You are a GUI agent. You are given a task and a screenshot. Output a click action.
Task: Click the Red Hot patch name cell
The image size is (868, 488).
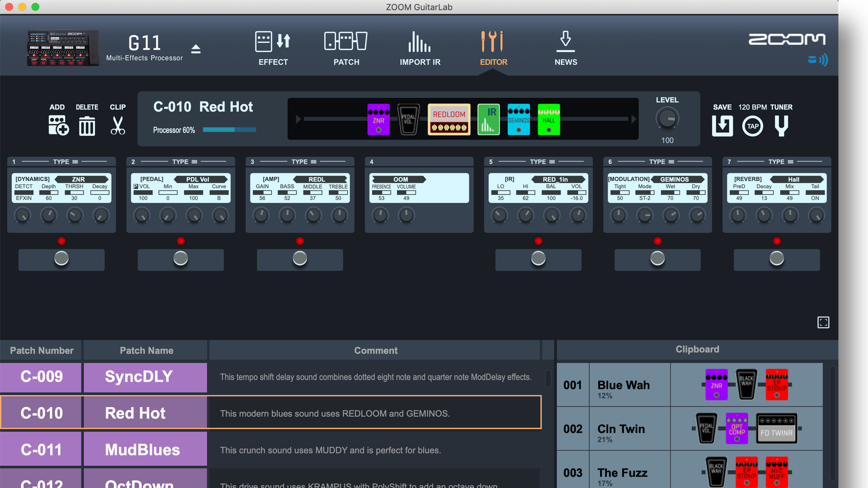(145, 413)
